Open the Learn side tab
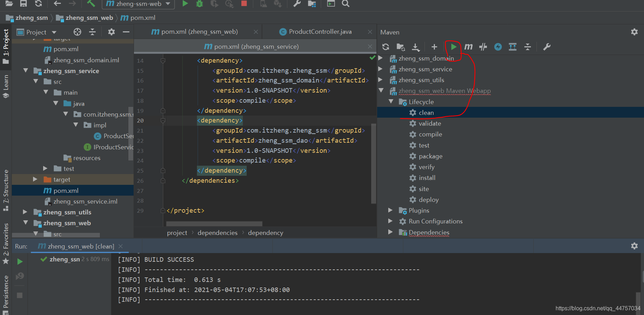Screen dimensions: 644x315 tap(6, 86)
